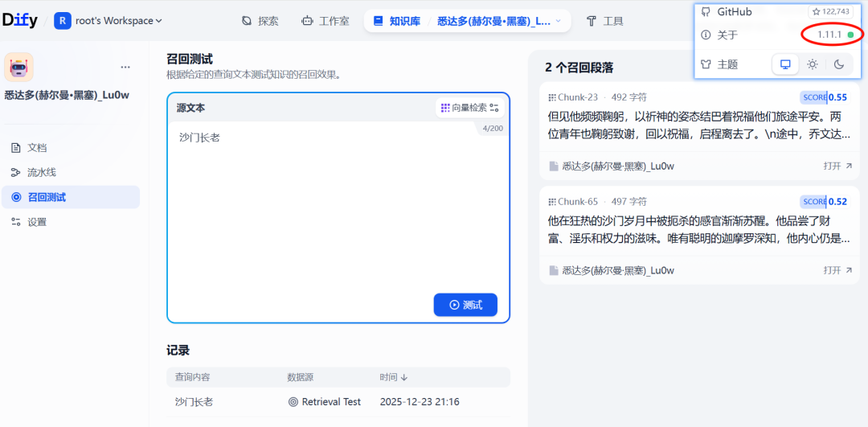The image size is (868, 427).
Task: Click the 探索 compass icon
Action: [x=247, y=21]
